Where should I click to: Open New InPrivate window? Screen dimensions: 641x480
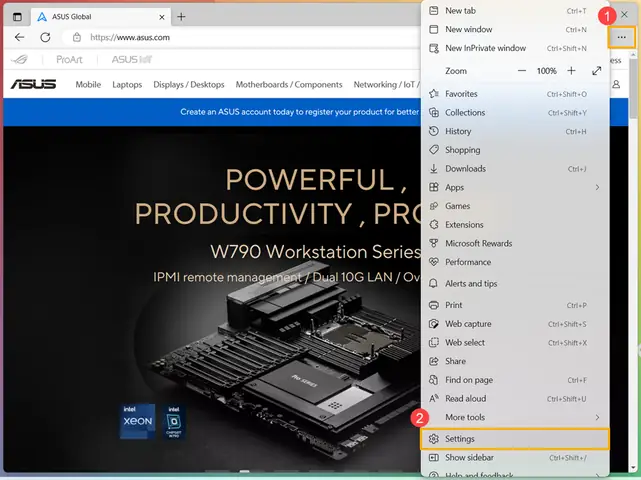515,48
